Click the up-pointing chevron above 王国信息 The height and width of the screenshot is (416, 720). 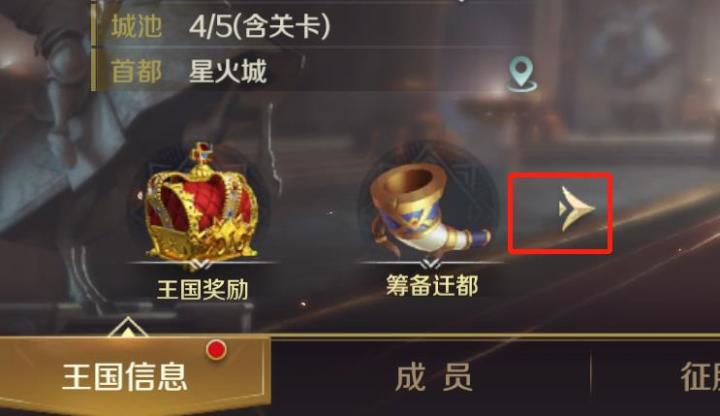click(x=128, y=326)
